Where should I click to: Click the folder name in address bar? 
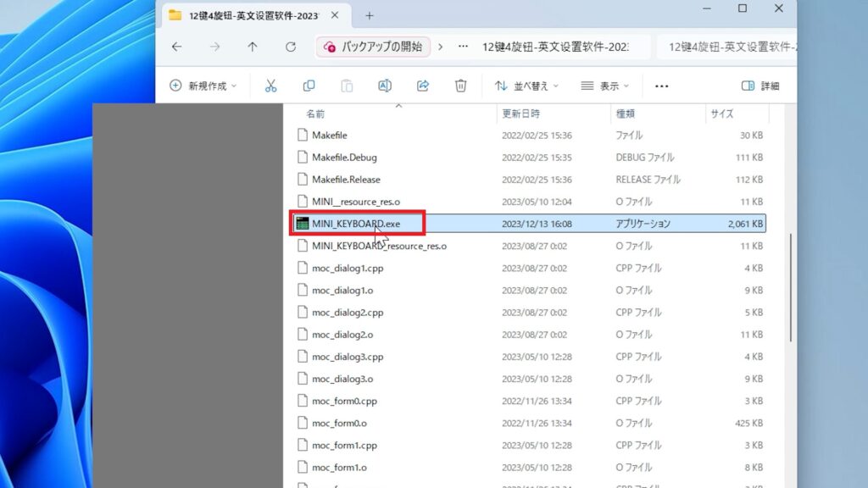click(x=555, y=47)
